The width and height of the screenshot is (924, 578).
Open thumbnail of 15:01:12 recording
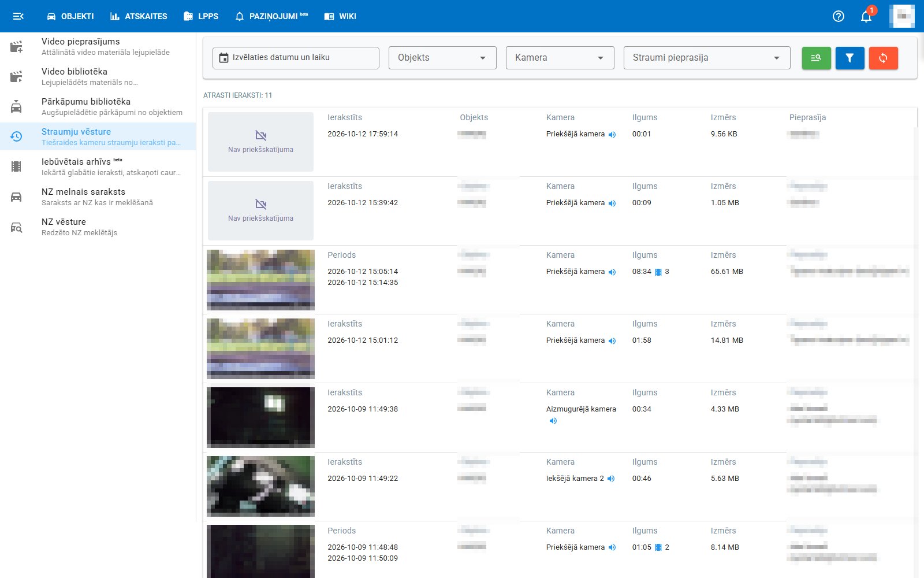[x=261, y=349]
